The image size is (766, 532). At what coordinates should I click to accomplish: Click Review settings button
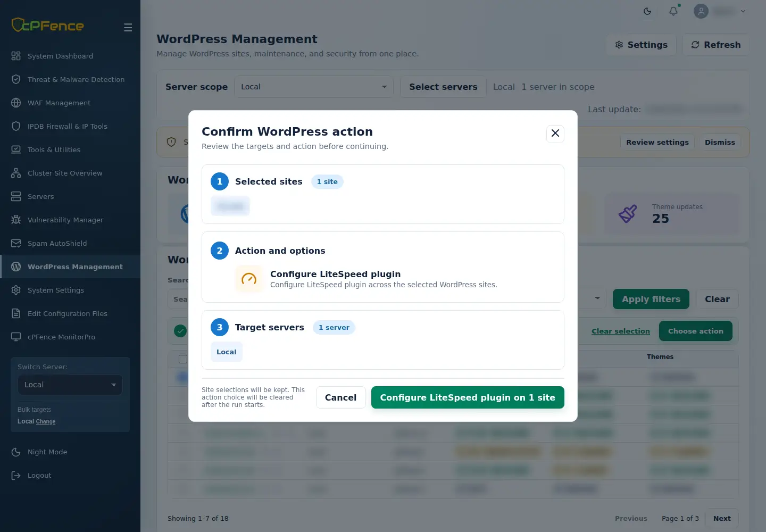(657, 142)
